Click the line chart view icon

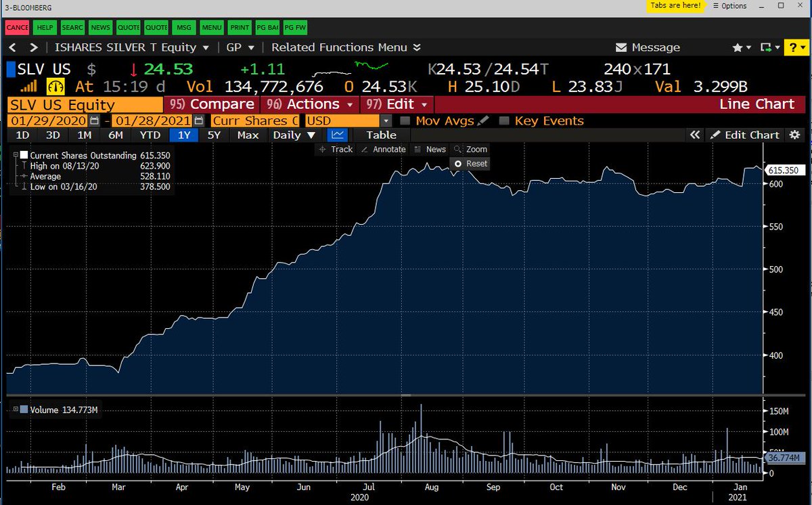tap(337, 135)
